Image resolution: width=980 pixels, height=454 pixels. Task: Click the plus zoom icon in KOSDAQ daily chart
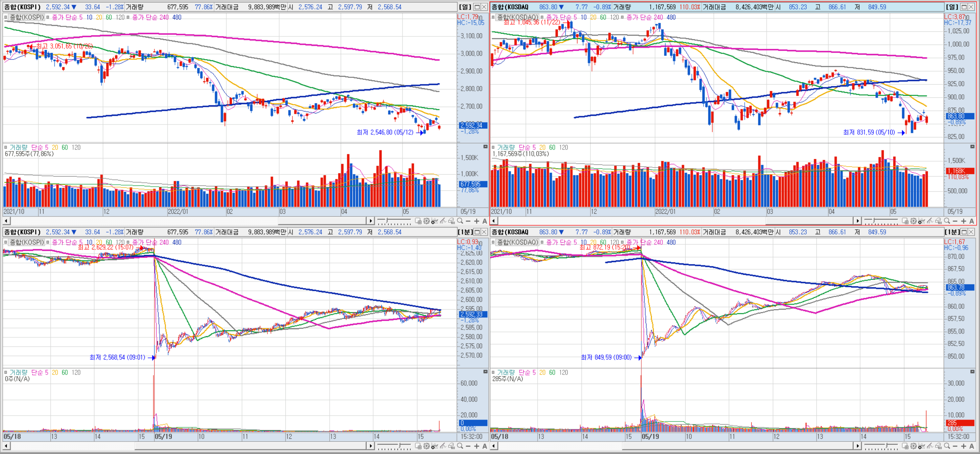click(x=964, y=221)
